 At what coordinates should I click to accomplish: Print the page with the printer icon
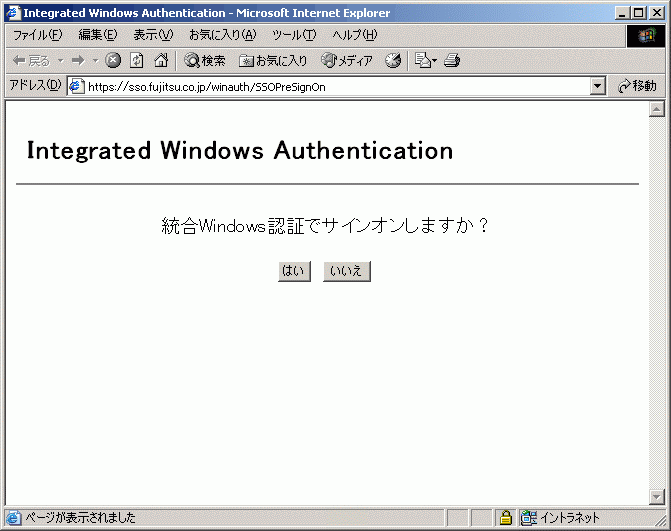click(452, 61)
